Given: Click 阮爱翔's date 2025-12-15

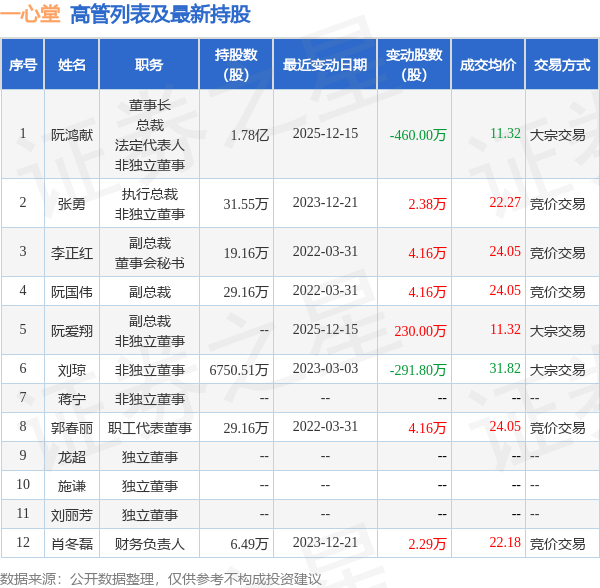Looking at the screenshot, I should tap(325, 329).
